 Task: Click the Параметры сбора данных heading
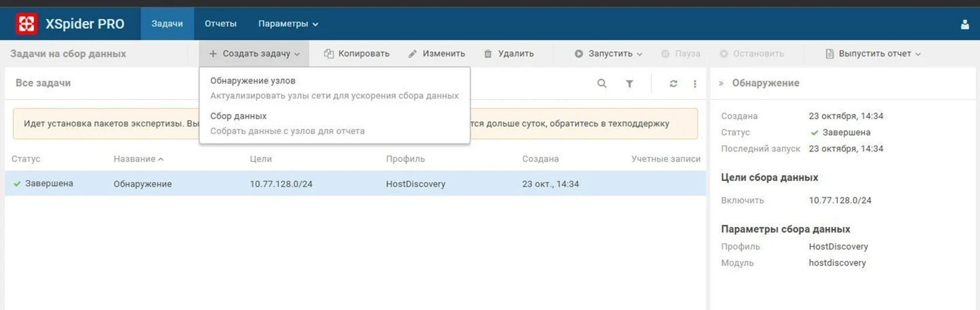coord(785,229)
